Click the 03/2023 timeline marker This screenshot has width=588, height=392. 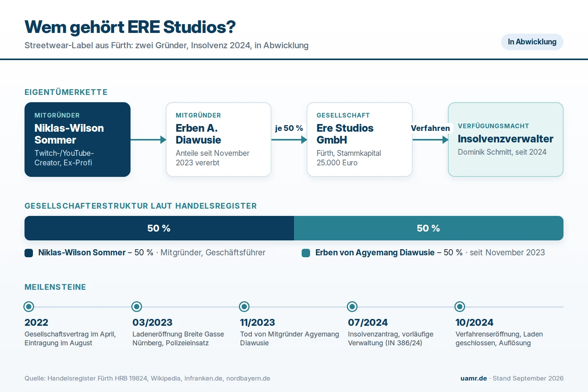tap(137, 307)
